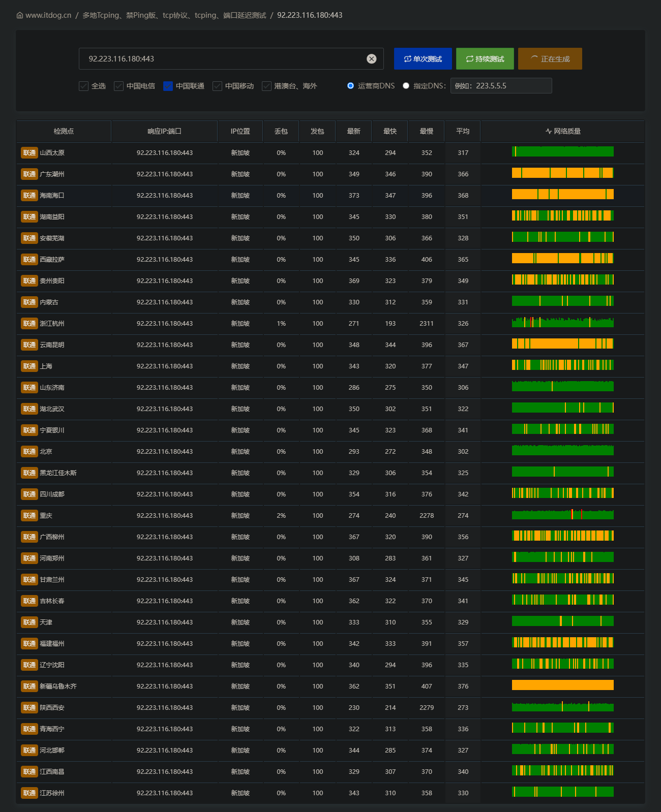Click the 联通 badge for 重庆

click(29, 516)
